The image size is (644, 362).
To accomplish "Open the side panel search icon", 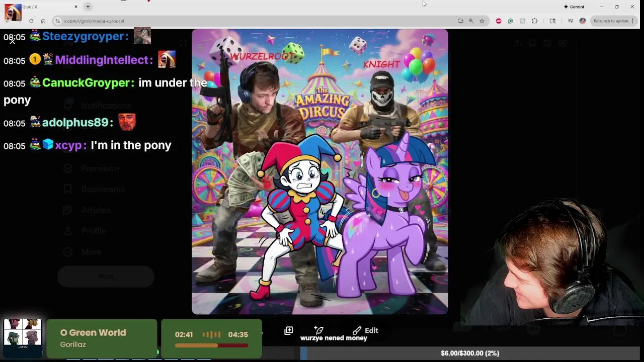I will [x=552, y=21].
